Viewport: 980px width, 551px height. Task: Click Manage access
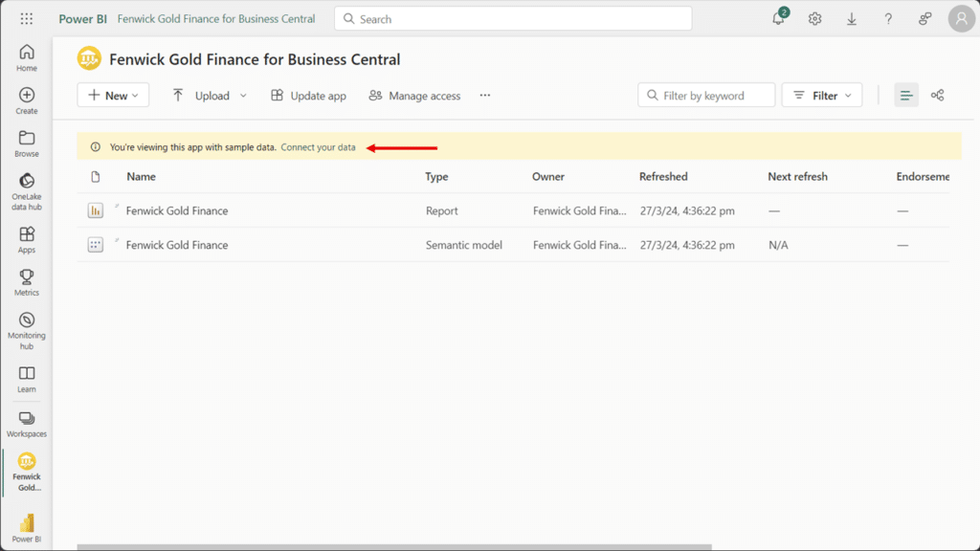[414, 95]
